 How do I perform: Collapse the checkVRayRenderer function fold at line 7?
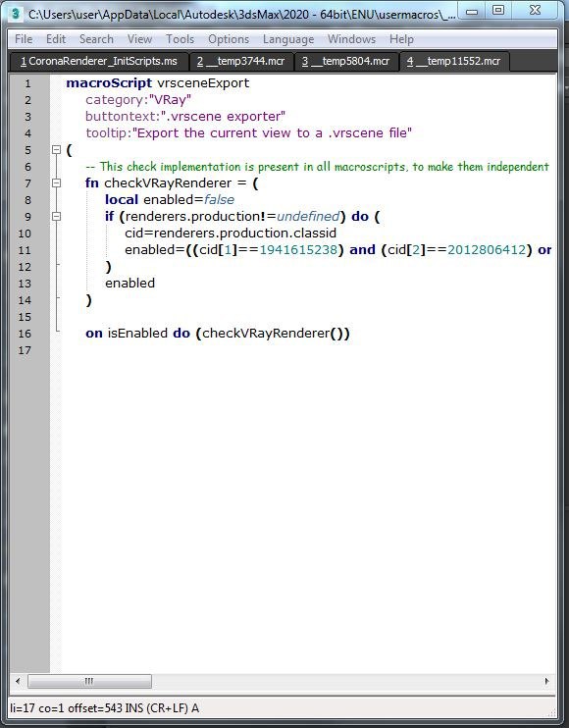click(56, 183)
